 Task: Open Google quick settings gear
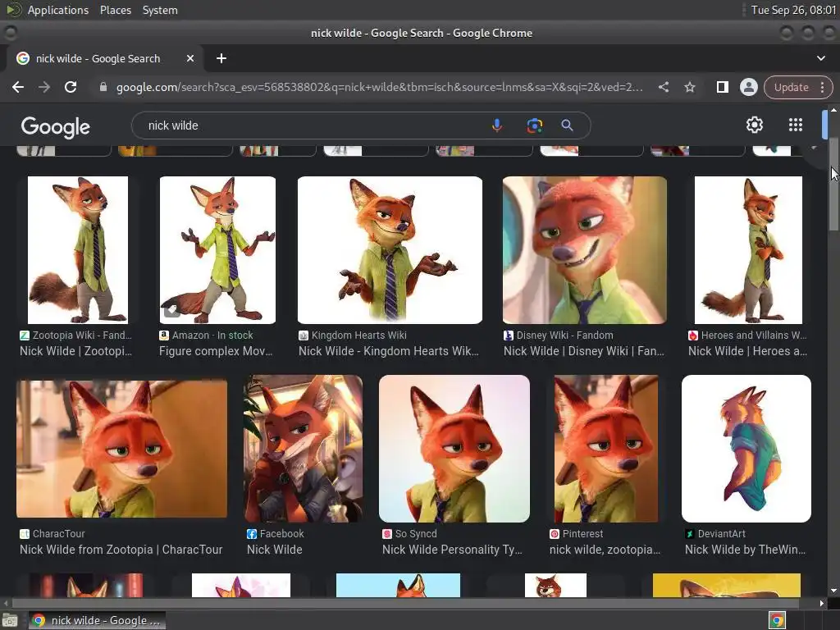coord(755,125)
